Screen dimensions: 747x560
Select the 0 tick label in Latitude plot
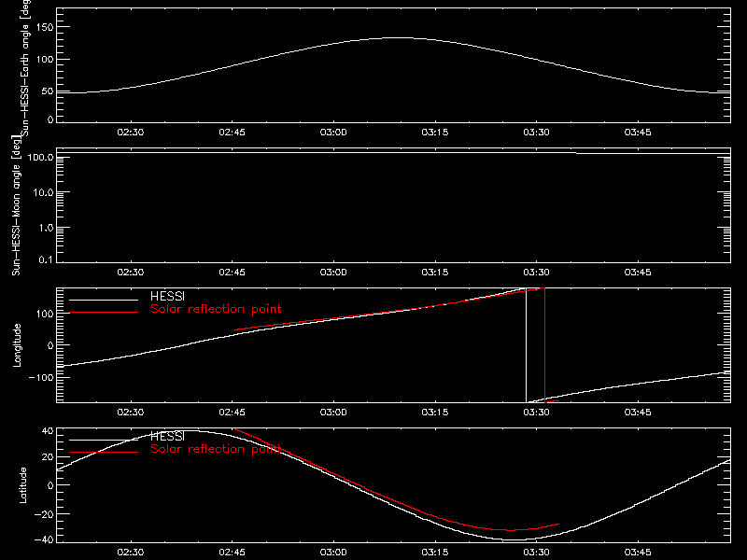click(50, 485)
